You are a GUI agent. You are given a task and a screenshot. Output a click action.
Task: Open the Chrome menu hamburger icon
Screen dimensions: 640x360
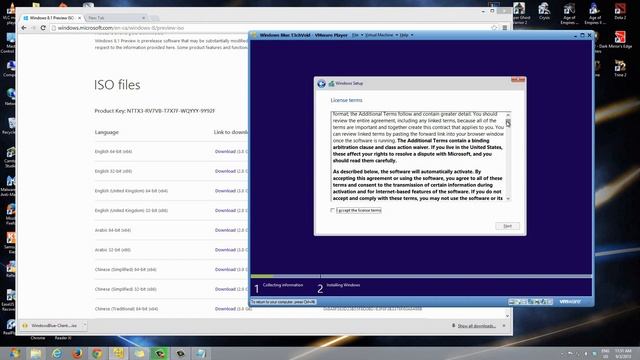(x=504, y=28)
